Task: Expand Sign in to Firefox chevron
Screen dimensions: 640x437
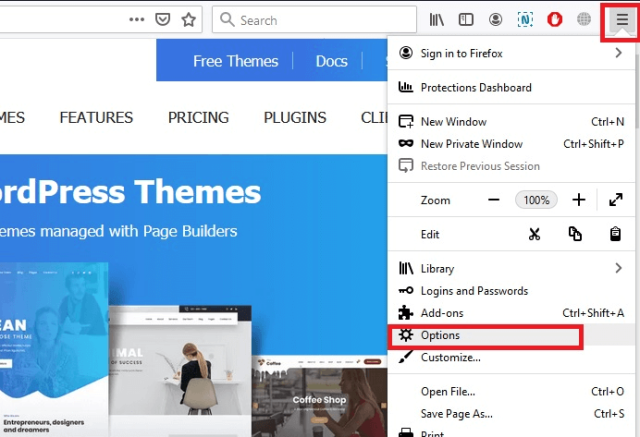Action: 618,53
